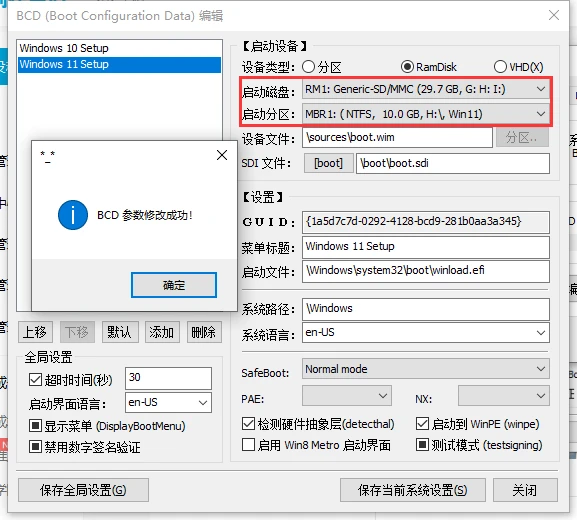577x520 pixels.
Task: Open the 启动界面语言 en-US dropdown
Action: point(169,402)
